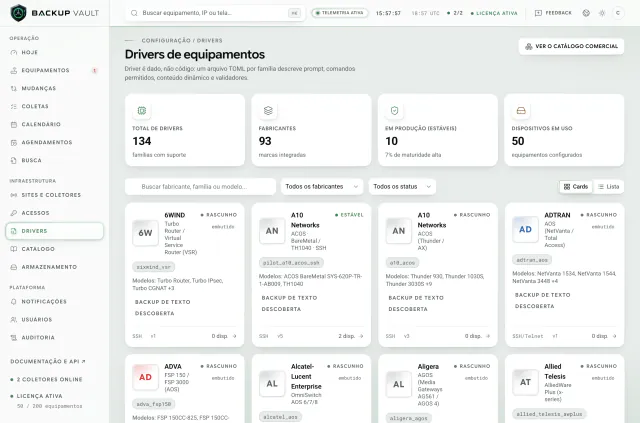Click the a10_acos tag
The height and width of the screenshot is (423, 640).
402,263
